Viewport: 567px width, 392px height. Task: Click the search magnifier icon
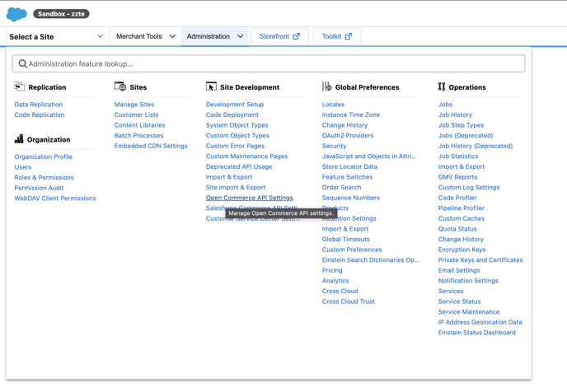click(x=23, y=64)
